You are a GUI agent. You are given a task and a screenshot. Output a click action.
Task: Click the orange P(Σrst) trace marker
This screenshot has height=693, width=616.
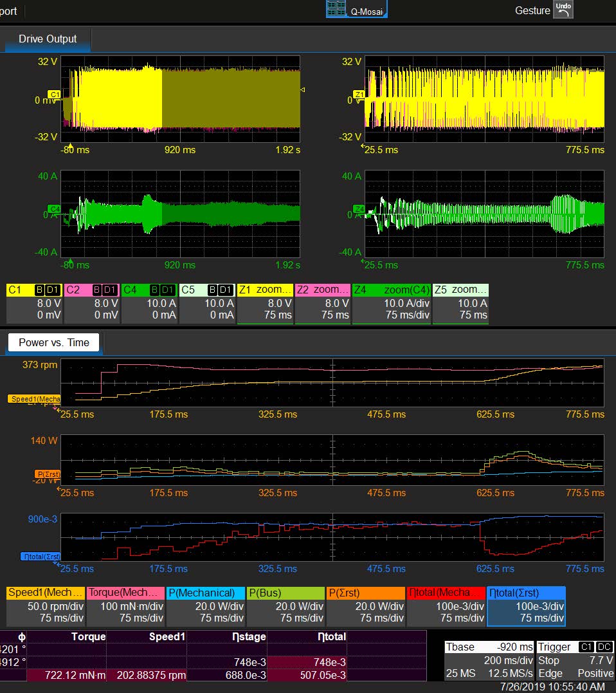coord(48,474)
